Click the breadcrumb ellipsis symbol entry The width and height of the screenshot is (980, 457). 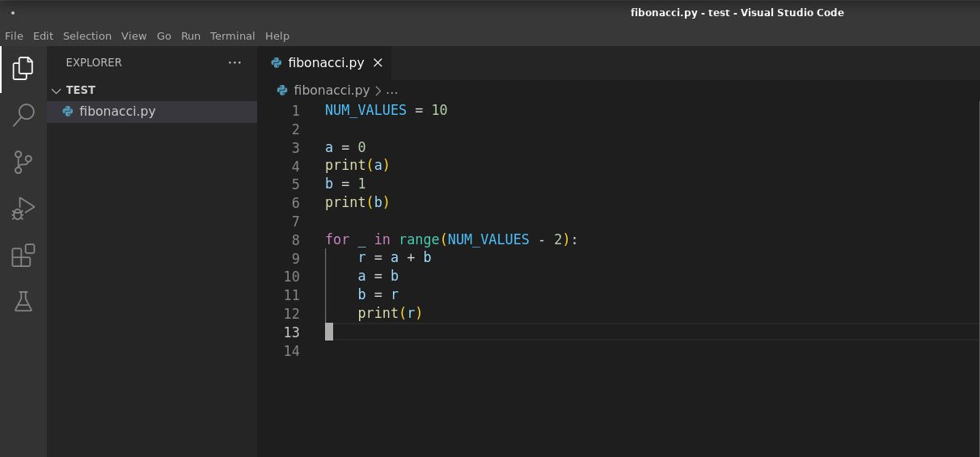[x=392, y=91]
